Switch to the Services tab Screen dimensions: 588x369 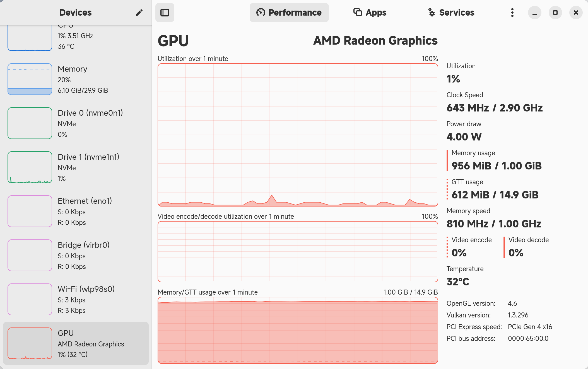[451, 13]
